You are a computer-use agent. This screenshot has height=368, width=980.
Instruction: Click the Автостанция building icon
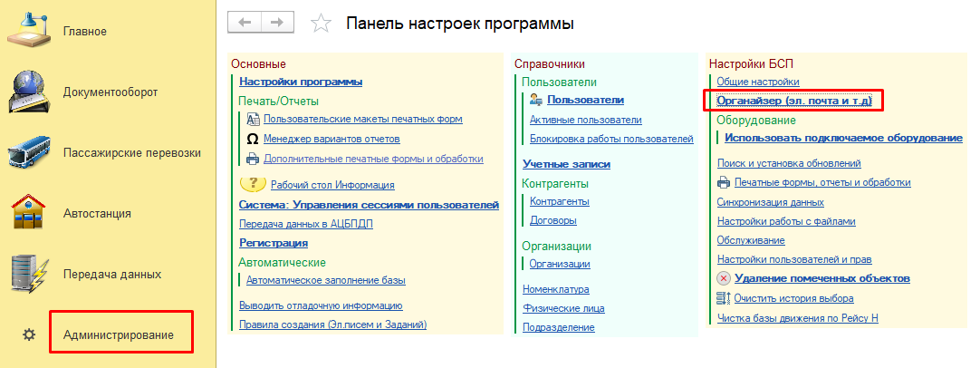[29, 213]
